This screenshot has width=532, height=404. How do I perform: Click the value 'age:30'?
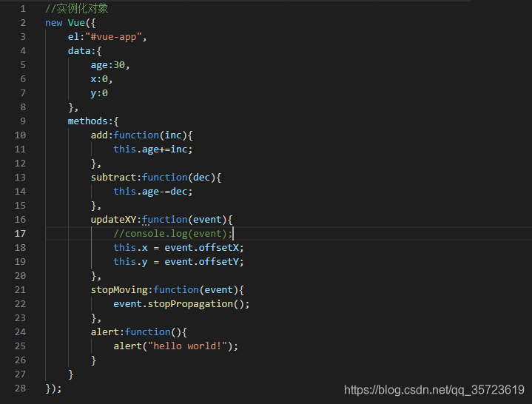click(x=107, y=65)
